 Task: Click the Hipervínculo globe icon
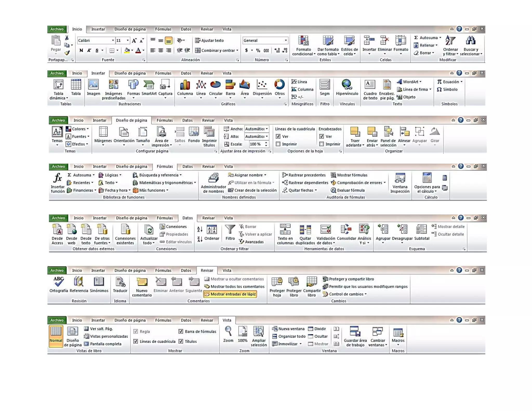tap(347, 85)
